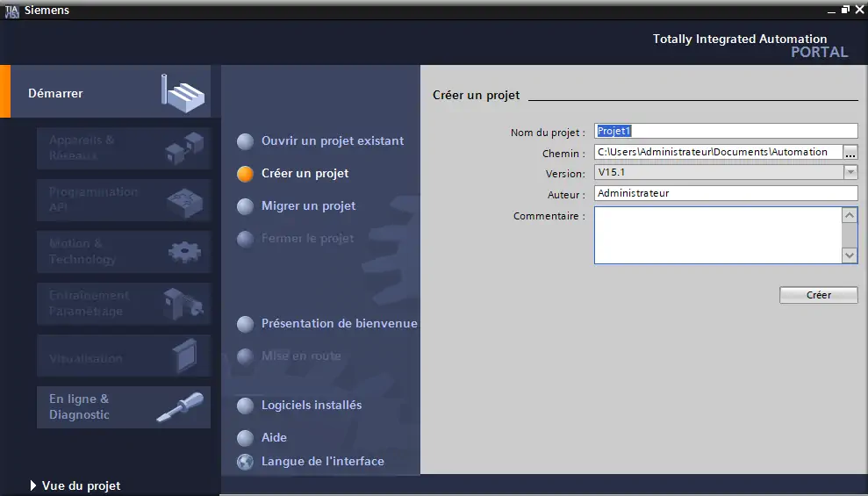Open the Démarrer portal section

pos(111,92)
